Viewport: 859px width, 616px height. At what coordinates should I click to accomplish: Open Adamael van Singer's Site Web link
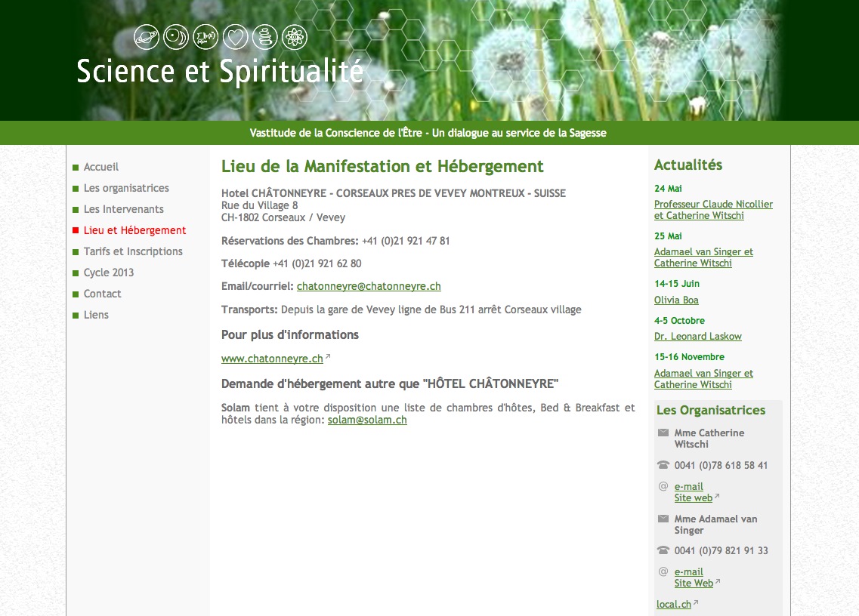coord(694,583)
